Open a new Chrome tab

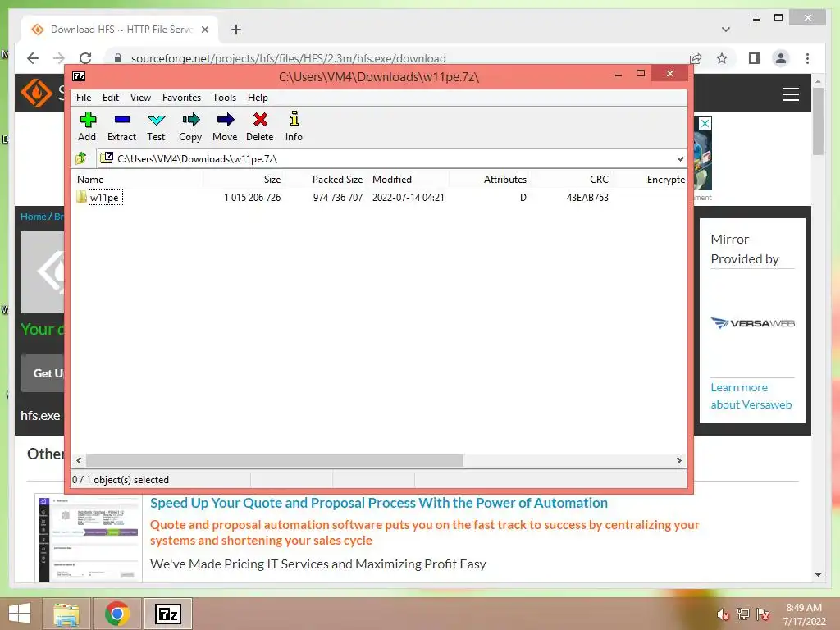(x=236, y=30)
